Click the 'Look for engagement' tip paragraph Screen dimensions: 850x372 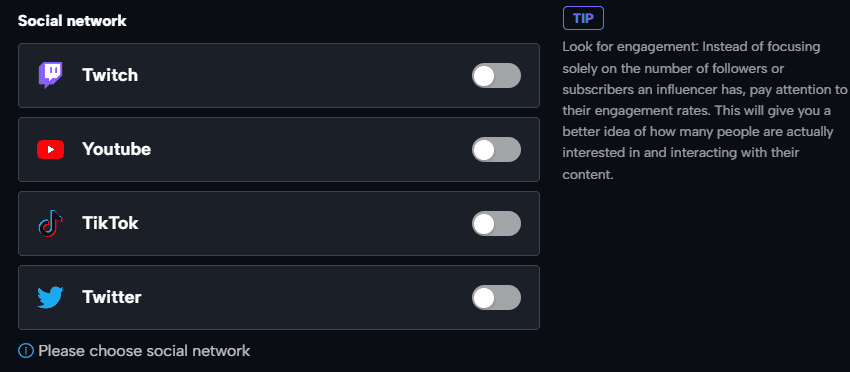point(705,111)
